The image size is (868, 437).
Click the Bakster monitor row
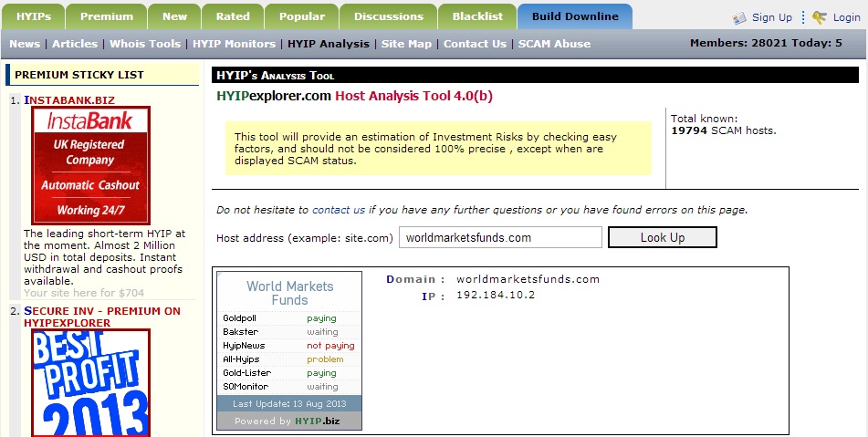click(x=289, y=332)
